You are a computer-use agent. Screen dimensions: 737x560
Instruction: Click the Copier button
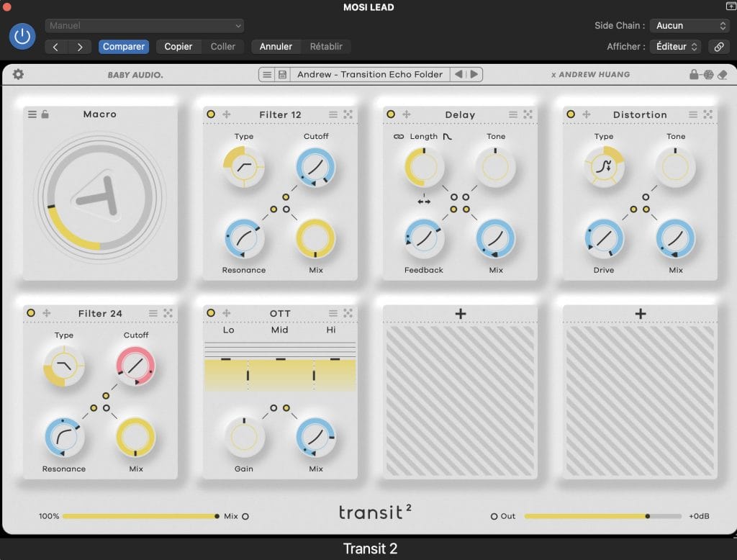[178, 47]
